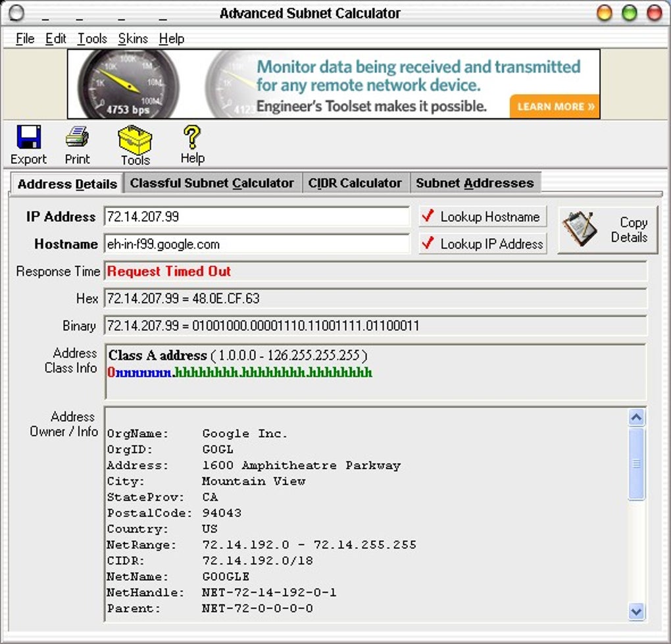This screenshot has width=671, height=644.
Task: Click the Copy Details clipboard button
Action: [x=608, y=230]
